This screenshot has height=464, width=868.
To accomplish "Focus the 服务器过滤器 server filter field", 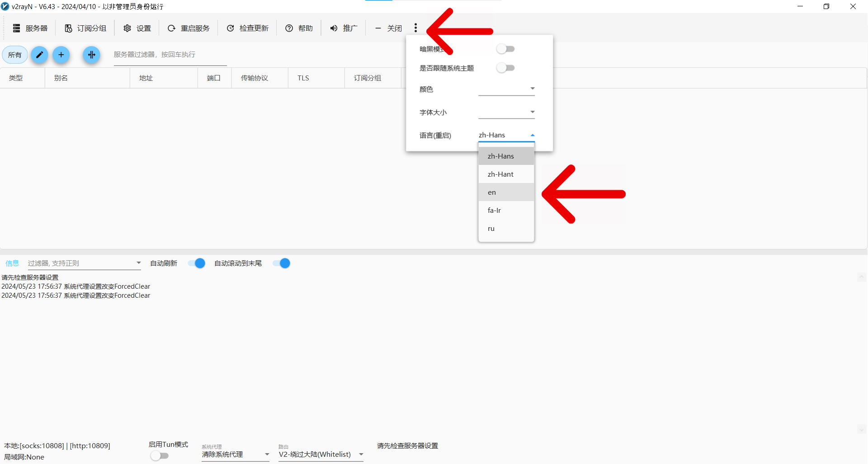I will [170, 55].
